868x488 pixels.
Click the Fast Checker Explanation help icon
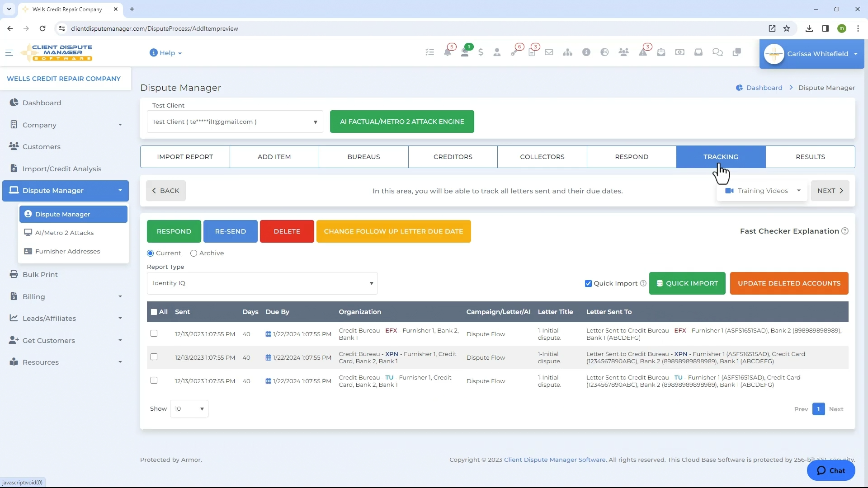tap(844, 231)
